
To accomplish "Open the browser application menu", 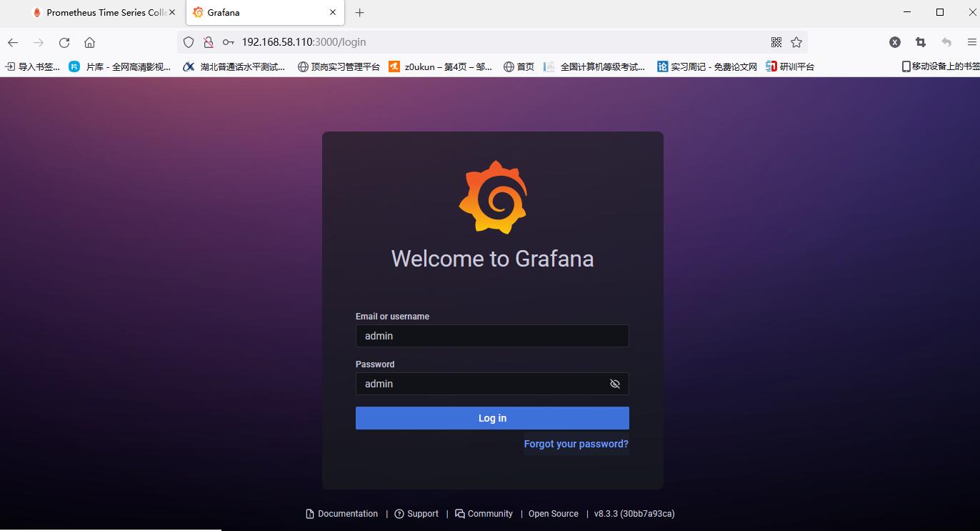I will pyautogui.click(x=971, y=42).
